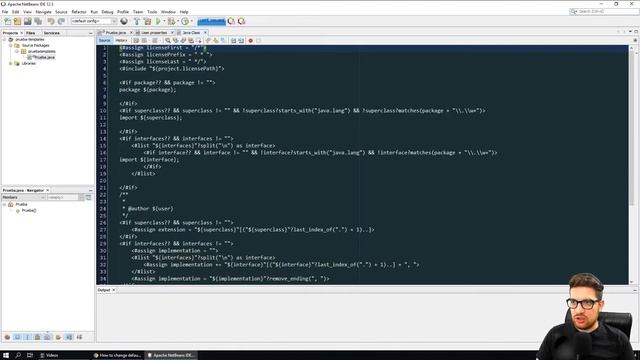Click the New File toolbar icon
Image resolution: width=640 pixels, height=360 pixels.
(x=7, y=21)
